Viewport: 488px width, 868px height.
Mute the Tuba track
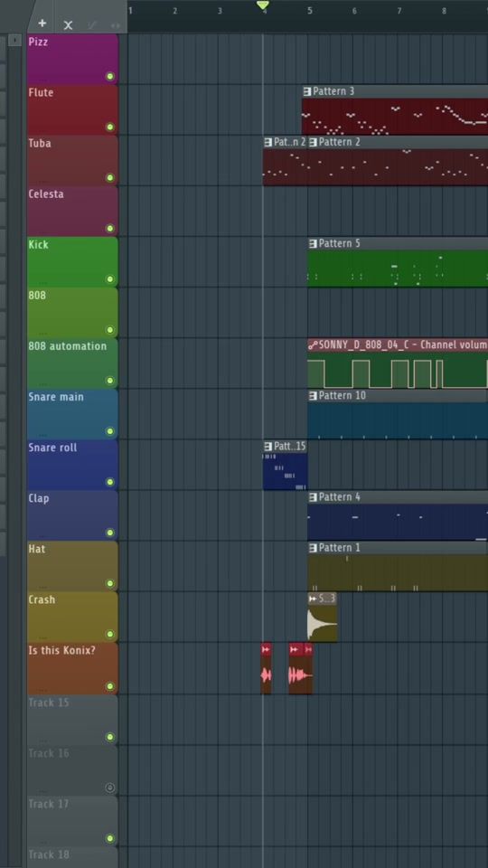109,178
